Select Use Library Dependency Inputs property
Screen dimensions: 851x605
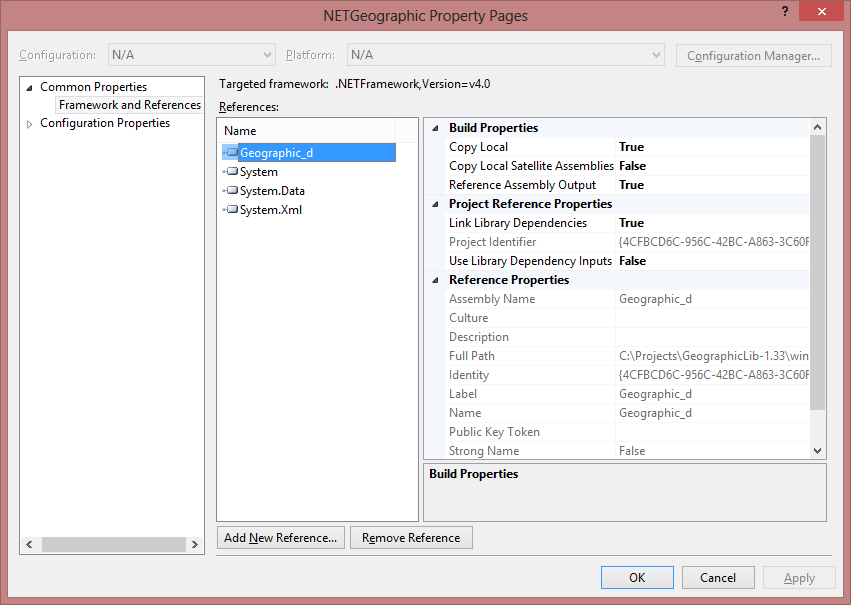tap(530, 261)
